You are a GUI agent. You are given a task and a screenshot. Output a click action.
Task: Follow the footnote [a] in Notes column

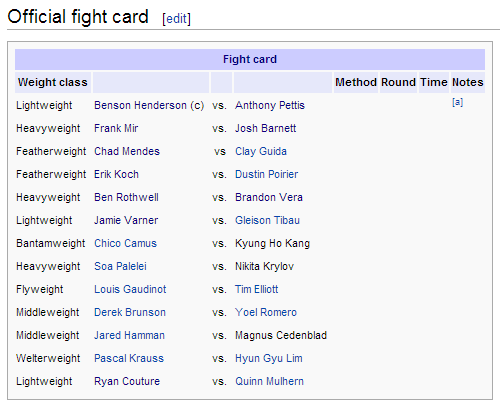pos(457,102)
